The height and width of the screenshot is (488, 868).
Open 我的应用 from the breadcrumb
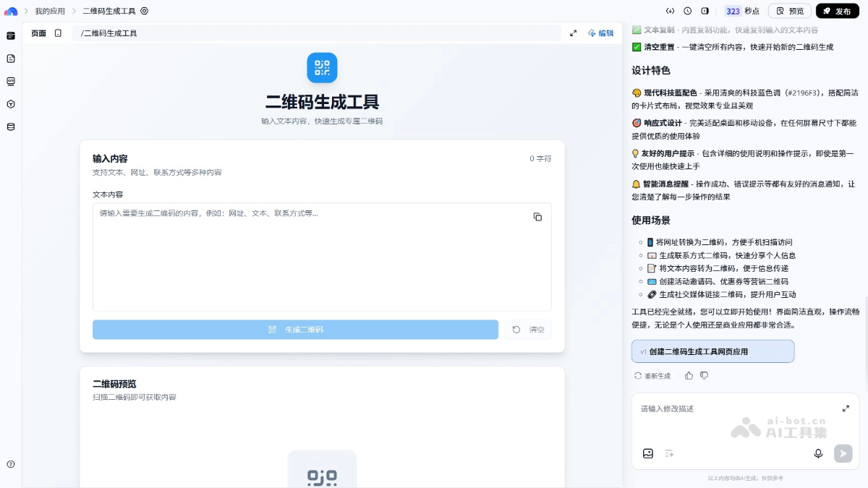48,11
